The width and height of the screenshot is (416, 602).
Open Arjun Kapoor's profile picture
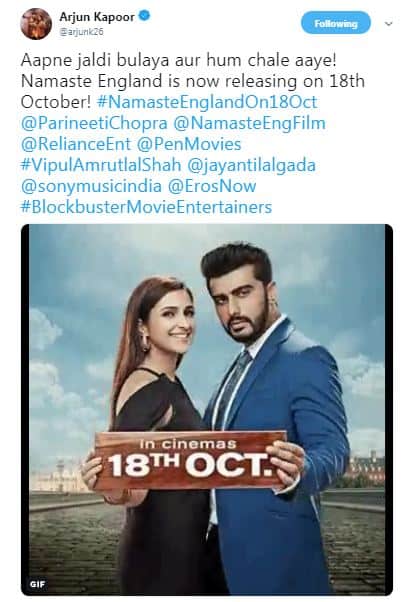36,24
